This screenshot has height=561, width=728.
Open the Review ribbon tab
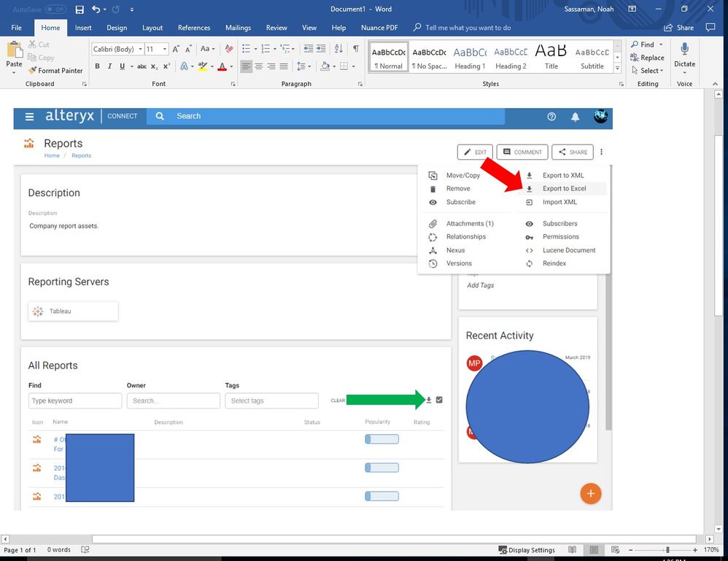pos(276,28)
